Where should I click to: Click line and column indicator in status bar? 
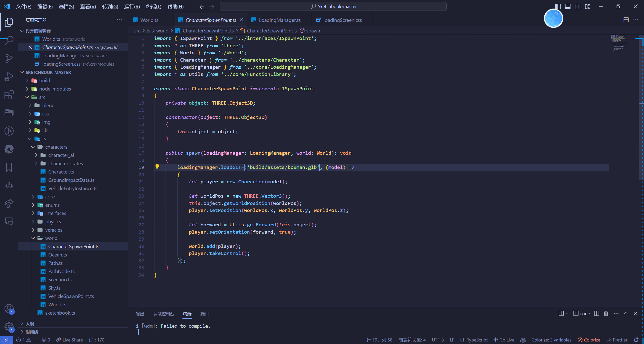[379, 340]
